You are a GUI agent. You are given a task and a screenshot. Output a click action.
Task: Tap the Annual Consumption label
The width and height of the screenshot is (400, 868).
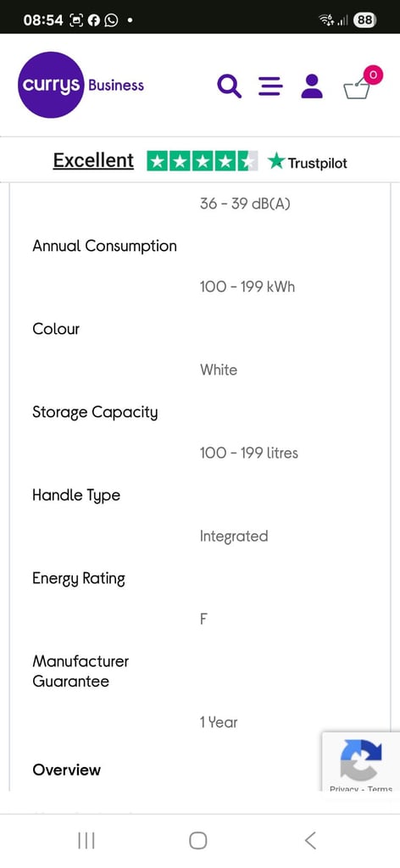[x=104, y=246]
